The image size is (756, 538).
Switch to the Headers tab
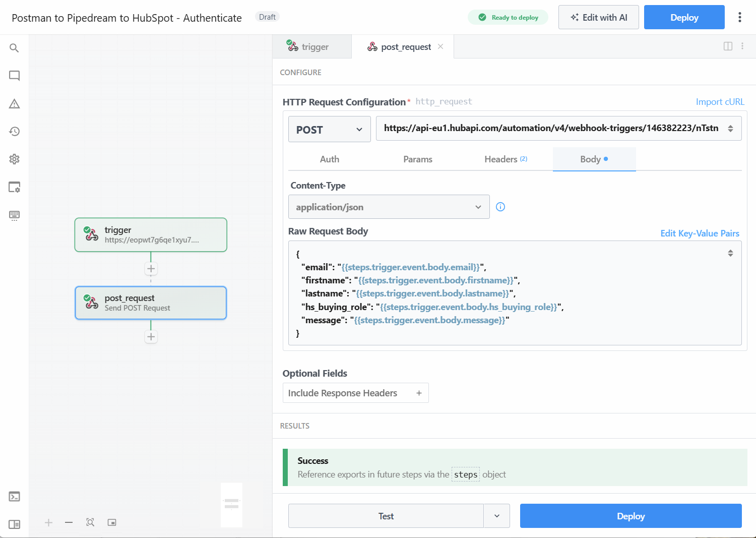point(500,159)
